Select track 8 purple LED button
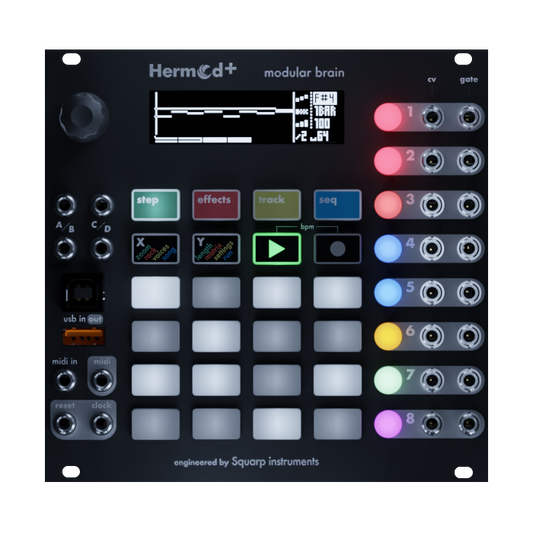The height and width of the screenshot is (533, 533). (388, 424)
